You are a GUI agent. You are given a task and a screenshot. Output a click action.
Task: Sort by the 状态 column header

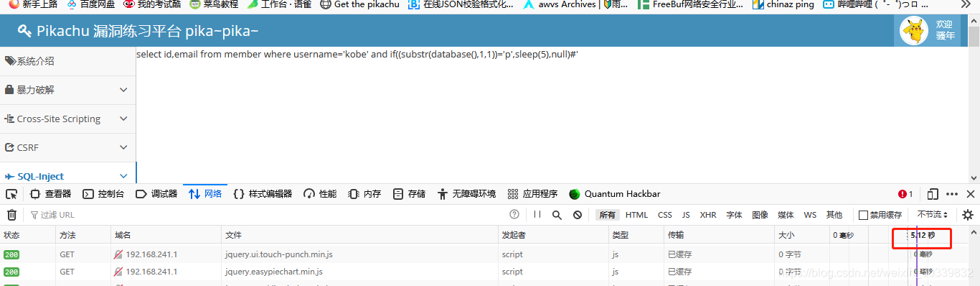click(28, 235)
